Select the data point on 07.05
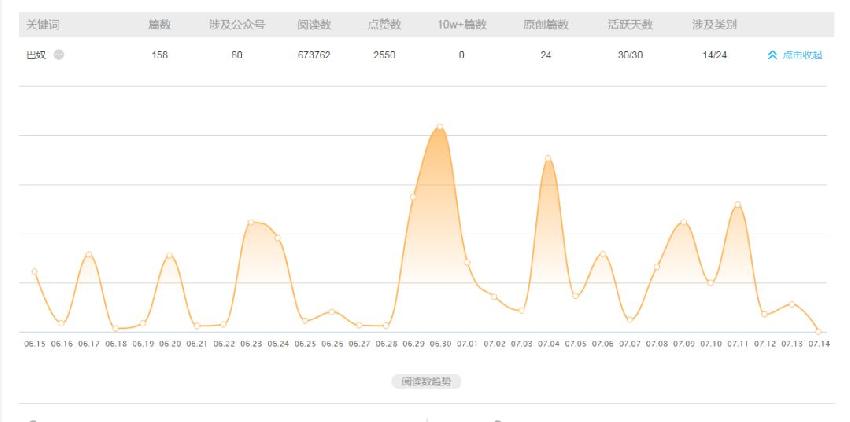 click(575, 296)
